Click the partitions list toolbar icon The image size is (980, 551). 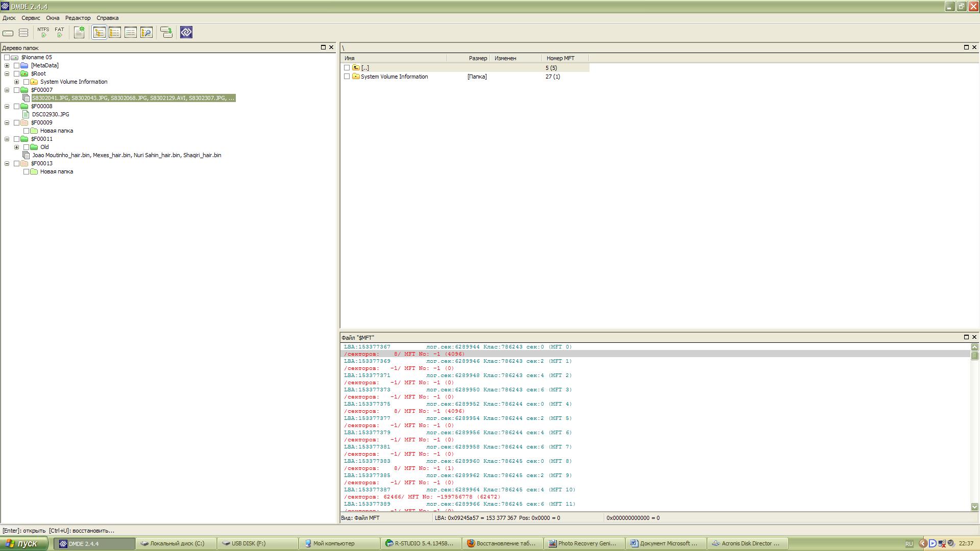23,33
